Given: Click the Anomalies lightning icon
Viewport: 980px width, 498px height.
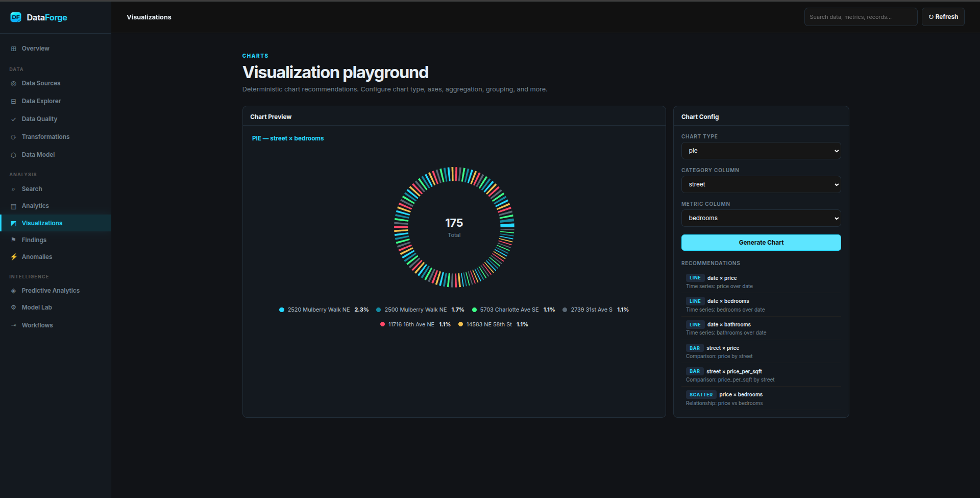Looking at the screenshot, I should [x=14, y=257].
